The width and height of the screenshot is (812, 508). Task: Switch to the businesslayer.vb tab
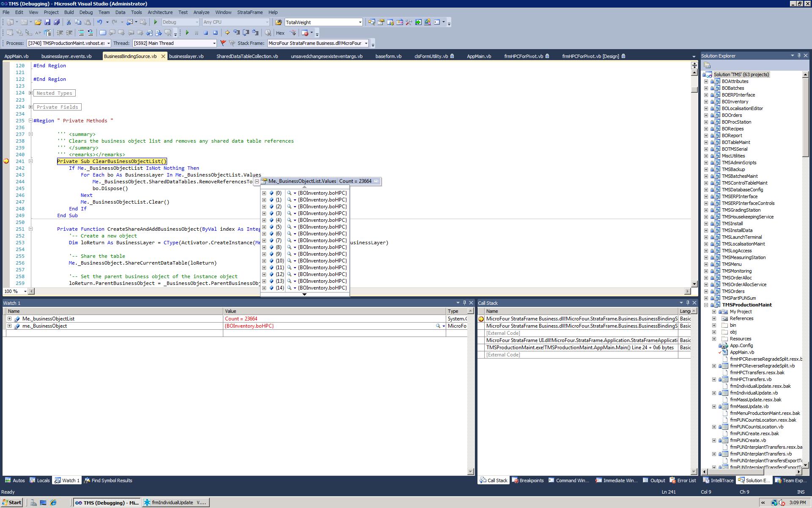tap(186, 56)
